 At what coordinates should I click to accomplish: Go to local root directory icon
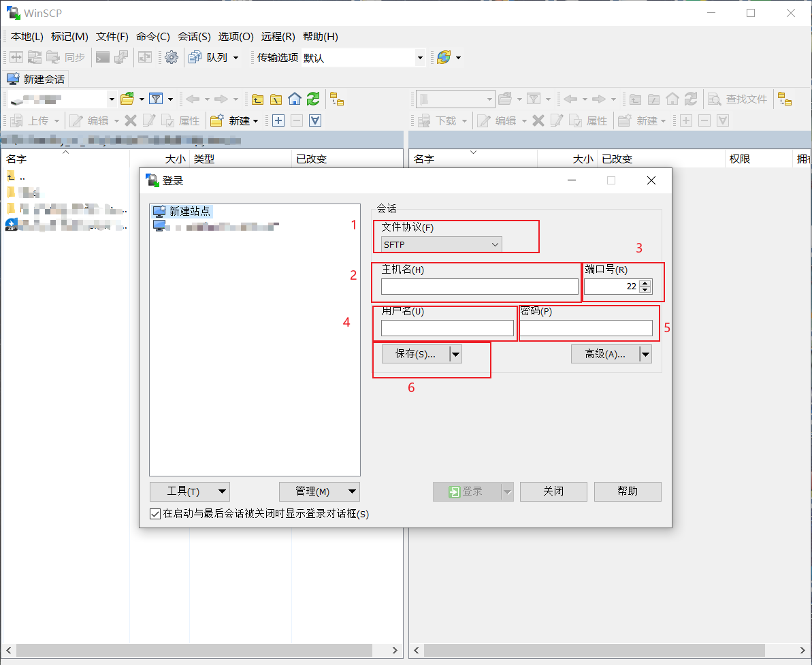click(x=276, y=99)
